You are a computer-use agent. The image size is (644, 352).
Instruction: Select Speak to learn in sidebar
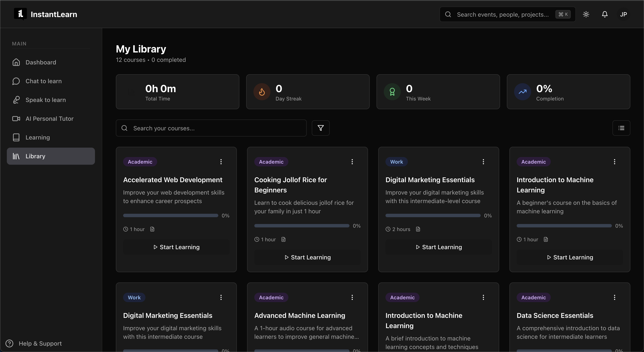click(46, 100)
